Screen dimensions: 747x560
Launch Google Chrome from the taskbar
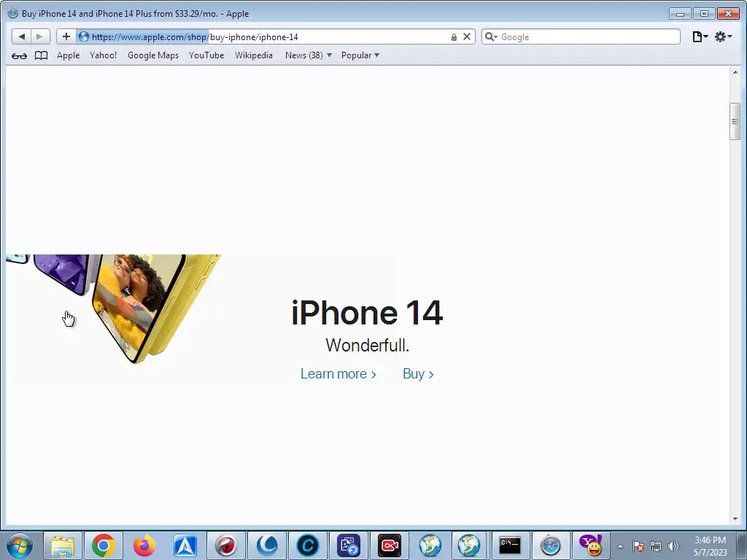pyautogui.click(x=104, y=545)
